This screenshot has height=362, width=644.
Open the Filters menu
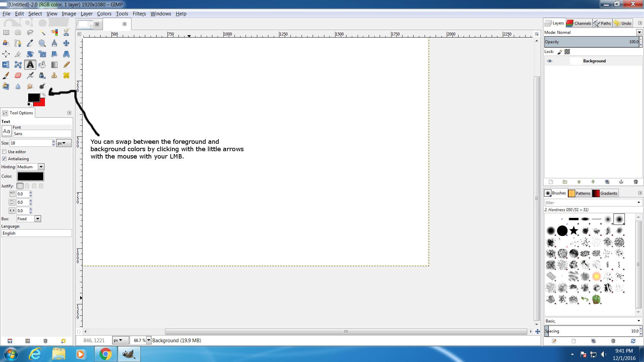coord(139,14)
